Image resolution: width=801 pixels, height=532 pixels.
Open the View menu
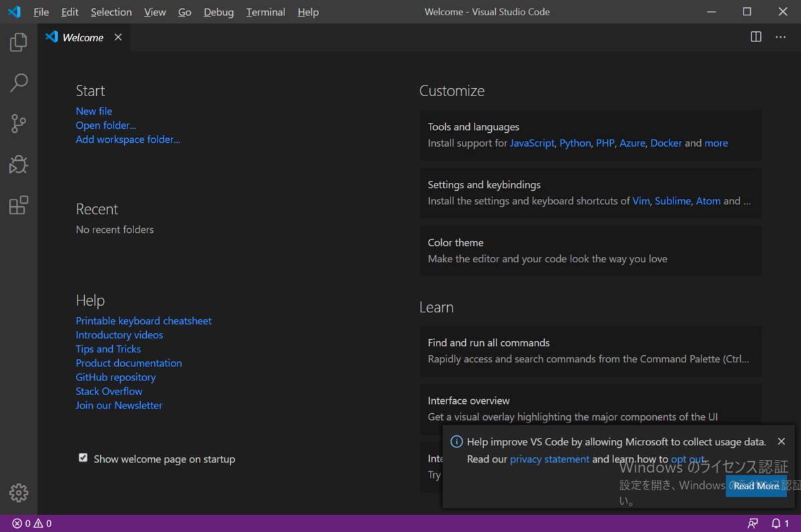pos(155,12)
